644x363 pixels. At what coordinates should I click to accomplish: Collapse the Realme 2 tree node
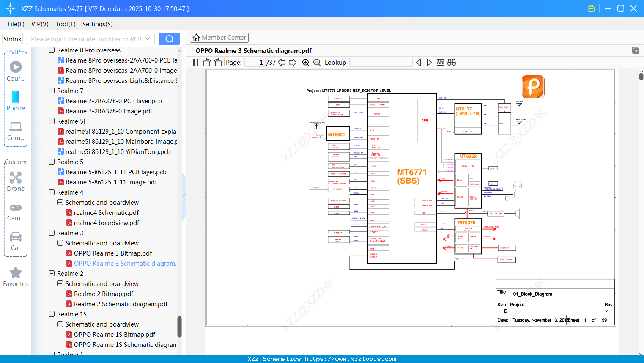[x=52, y=274]
